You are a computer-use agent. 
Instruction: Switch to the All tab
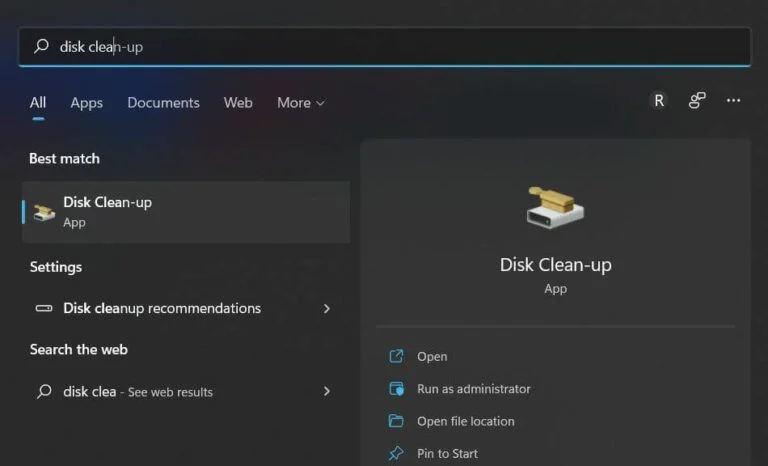pos(38,102)
